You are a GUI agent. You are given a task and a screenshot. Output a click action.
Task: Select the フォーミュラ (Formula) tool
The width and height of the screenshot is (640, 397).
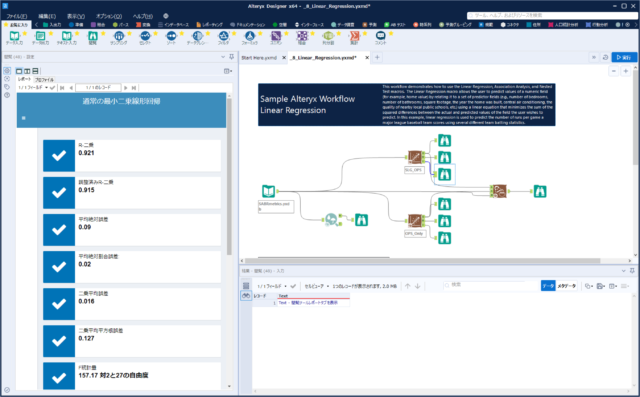click(249, 38)
